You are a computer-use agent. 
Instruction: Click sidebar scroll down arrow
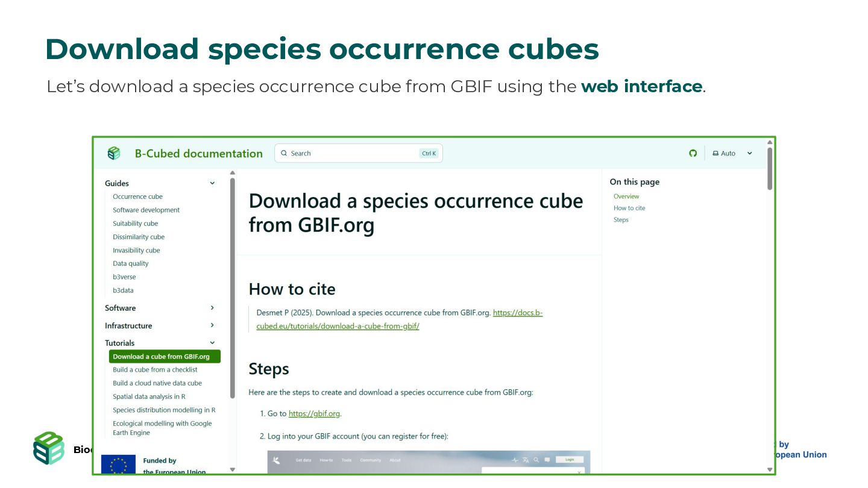click(233, 469)
